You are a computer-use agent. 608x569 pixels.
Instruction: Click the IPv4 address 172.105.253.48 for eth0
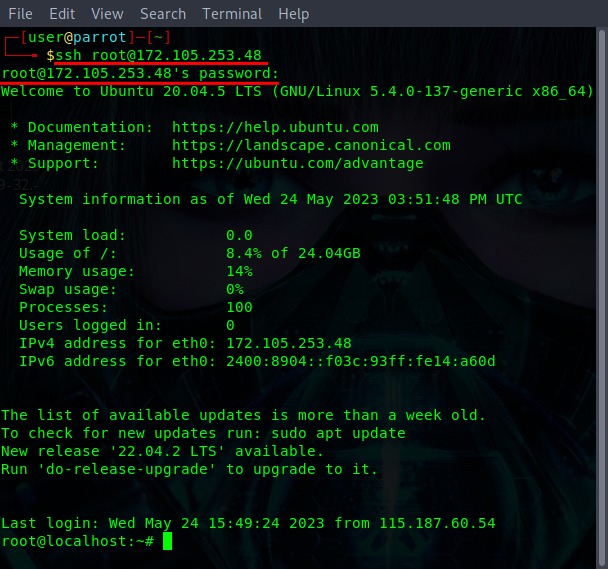(x=288, y=343)
